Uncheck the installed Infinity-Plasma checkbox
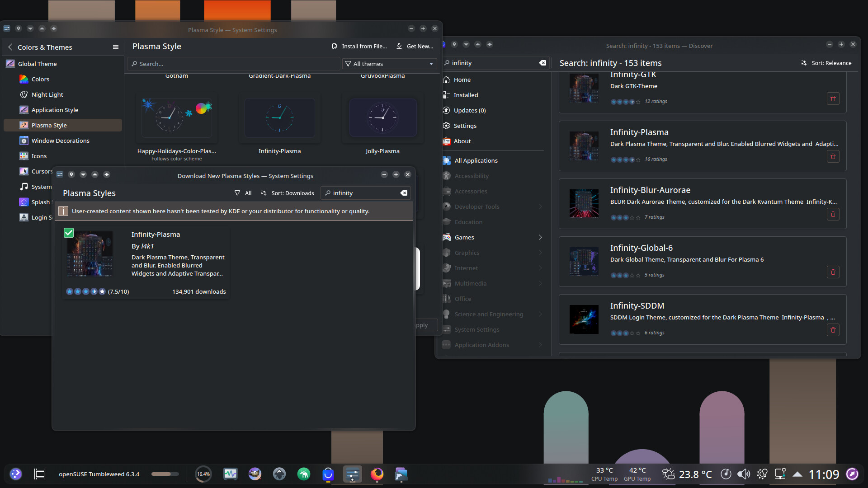The image size is (868, 488). pos(69,233)
